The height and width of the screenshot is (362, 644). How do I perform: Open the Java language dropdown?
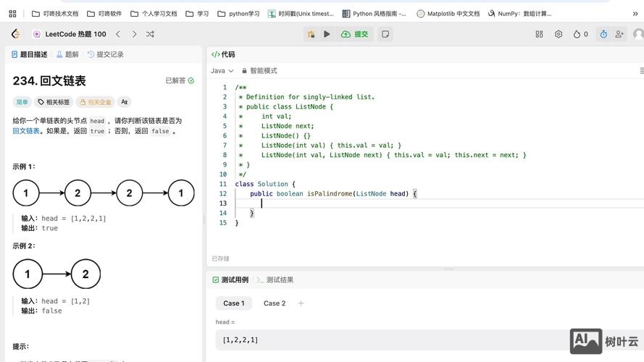[222, 71]
